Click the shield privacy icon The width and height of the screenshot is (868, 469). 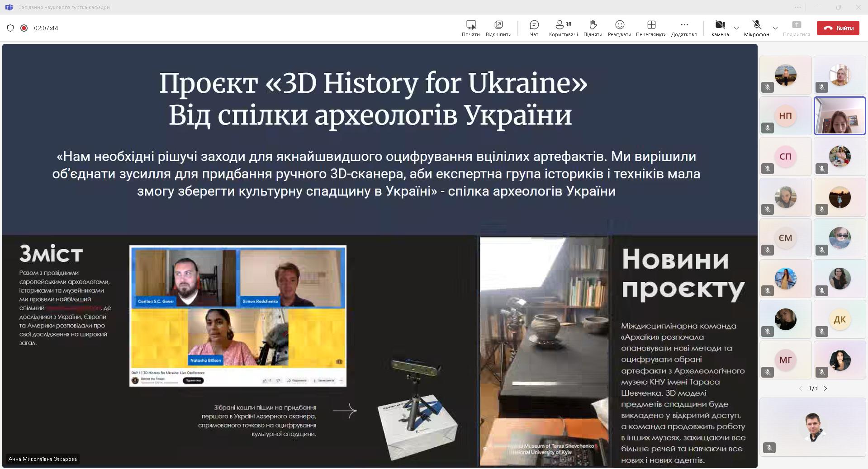click(10, 28)
